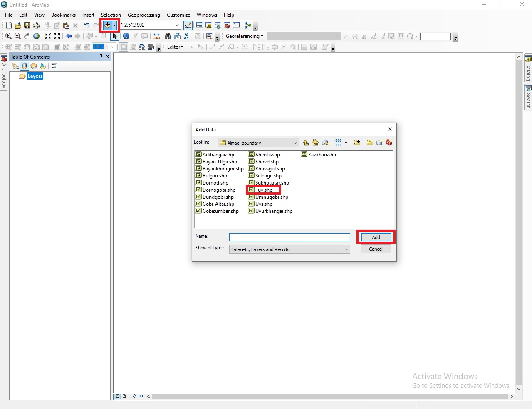Image resolution: width=532 pixels, height=409 pixels.
Task: Open the Search side tab
Action: pyautogui.click(x=528, y=98)
